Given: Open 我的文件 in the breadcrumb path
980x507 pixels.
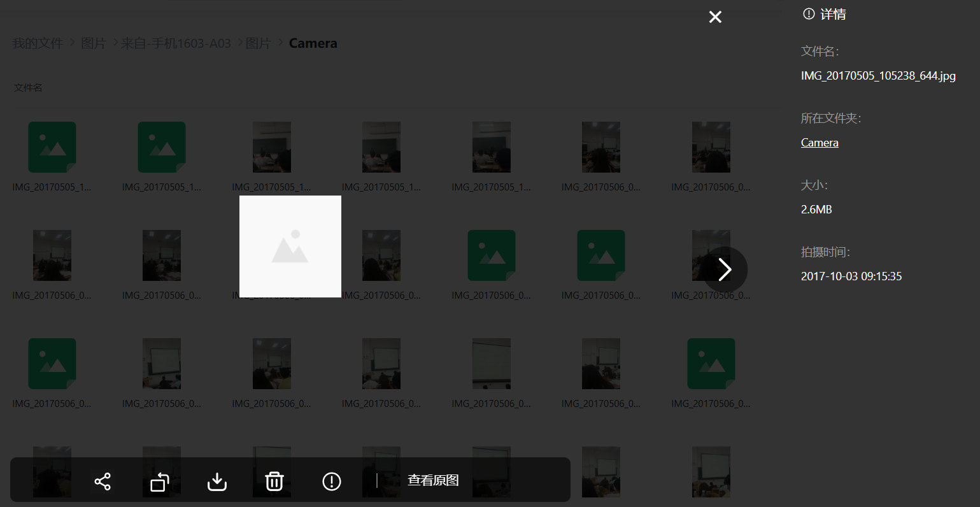Looking at the screenshot, I should coord(38,43).
